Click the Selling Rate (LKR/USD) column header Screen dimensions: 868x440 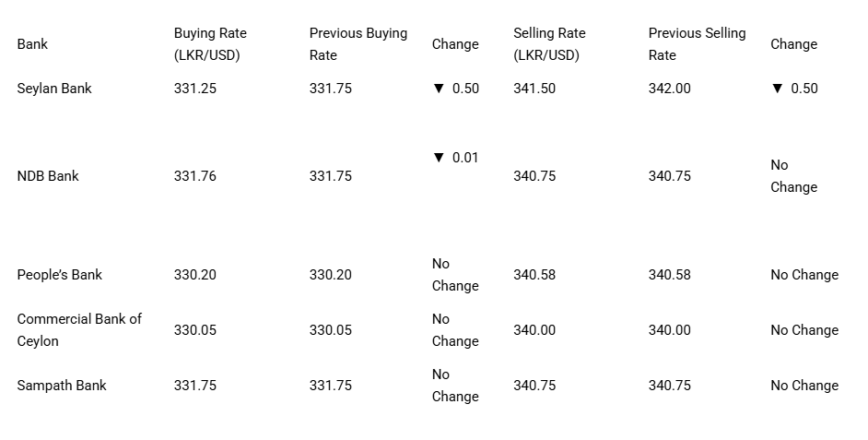tap(549, 44)
